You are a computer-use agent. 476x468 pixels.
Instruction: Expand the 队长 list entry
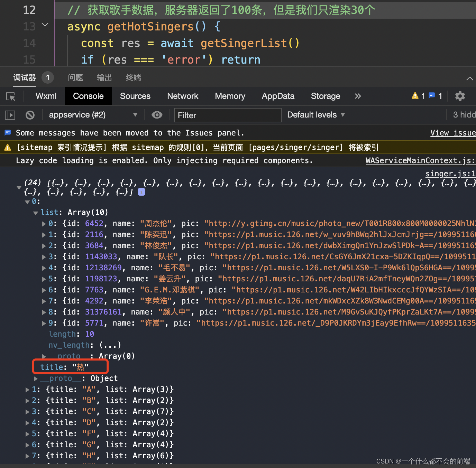click(x=44, y=257)
